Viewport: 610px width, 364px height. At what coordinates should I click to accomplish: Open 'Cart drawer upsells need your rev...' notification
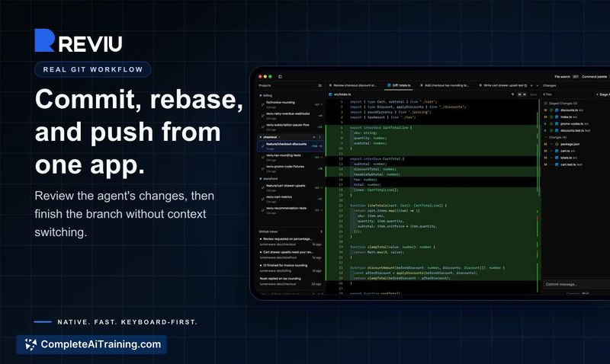click(x=291, y=255)
